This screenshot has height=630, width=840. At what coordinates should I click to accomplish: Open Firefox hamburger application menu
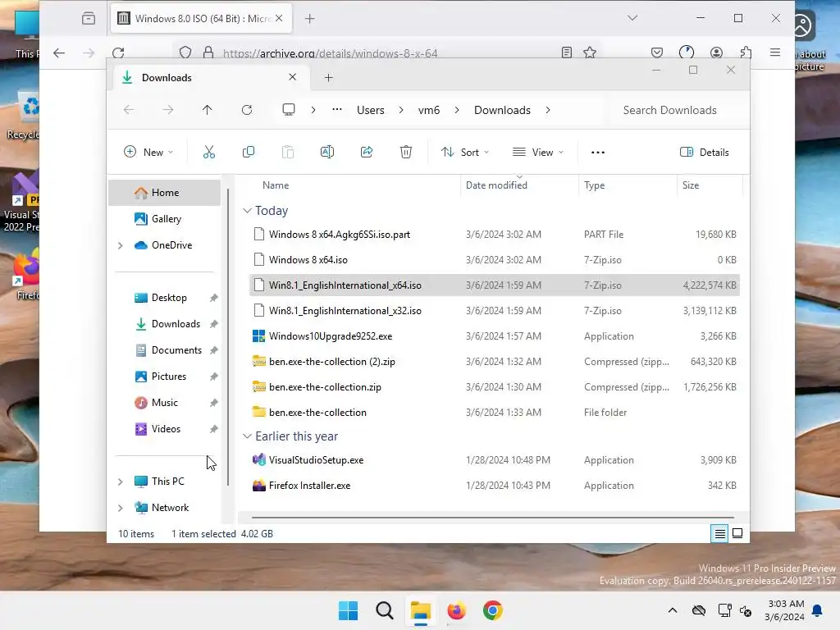pyautogui.click(x=775, y=52)
